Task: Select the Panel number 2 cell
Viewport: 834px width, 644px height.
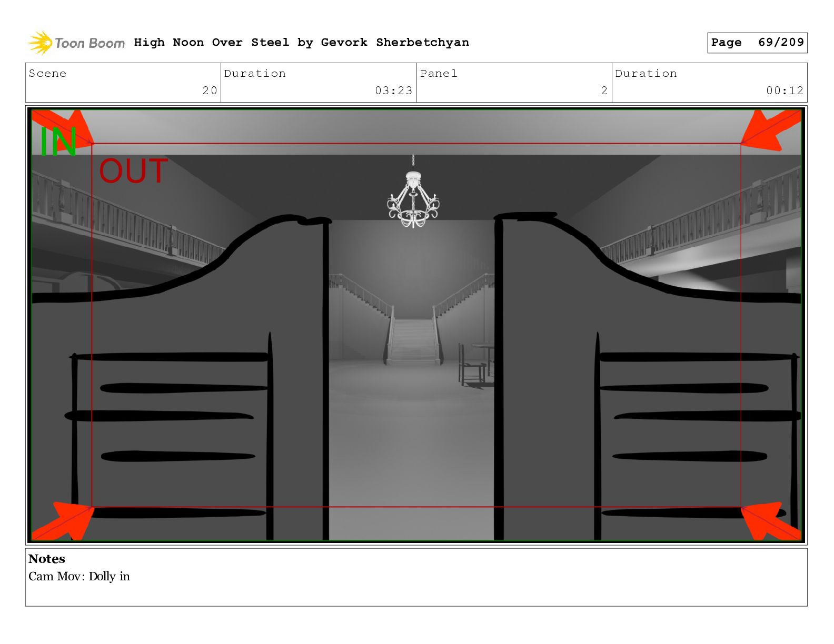Action: pos(514,83)
